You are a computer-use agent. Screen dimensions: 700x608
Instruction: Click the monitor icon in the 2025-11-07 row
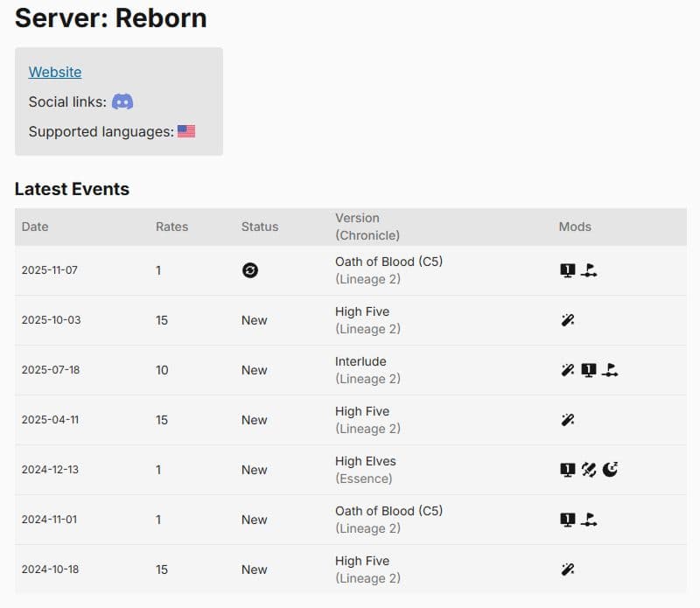click(568, 270)
